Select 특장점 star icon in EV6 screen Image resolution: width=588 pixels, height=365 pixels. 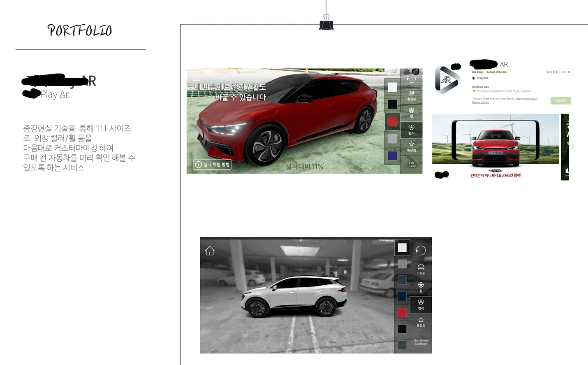[411, 146]
